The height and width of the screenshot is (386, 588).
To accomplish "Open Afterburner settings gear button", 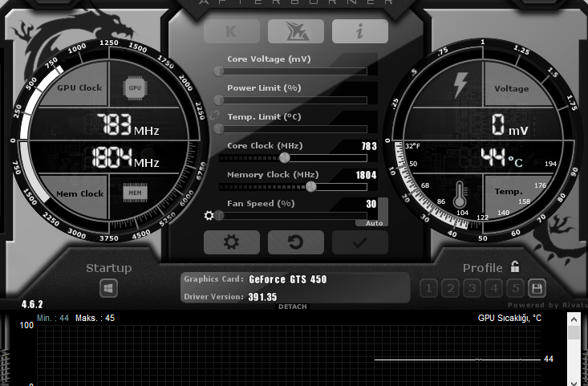I will point(232,242).
